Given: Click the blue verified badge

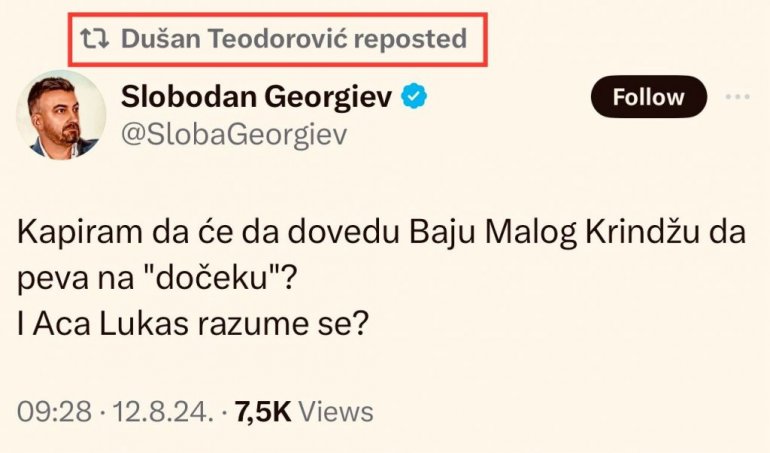Looking at the screenshot, I should pyautogui.click(x=416, y=96).
